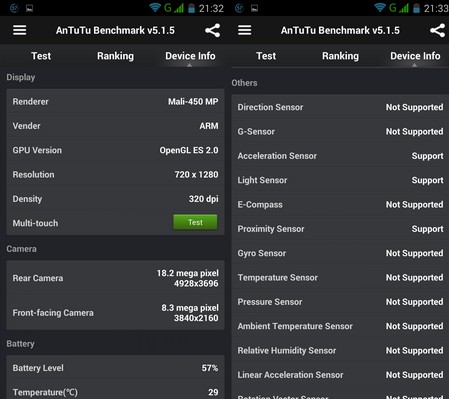Tap the Gyro Sensor row
449x399 pixels.
(340, 253)
